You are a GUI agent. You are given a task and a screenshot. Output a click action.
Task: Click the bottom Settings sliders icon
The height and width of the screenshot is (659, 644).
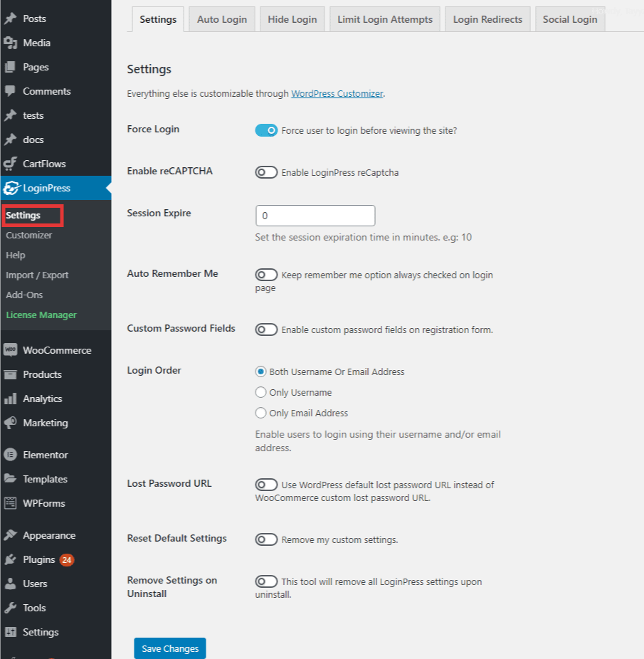(10, 632)
